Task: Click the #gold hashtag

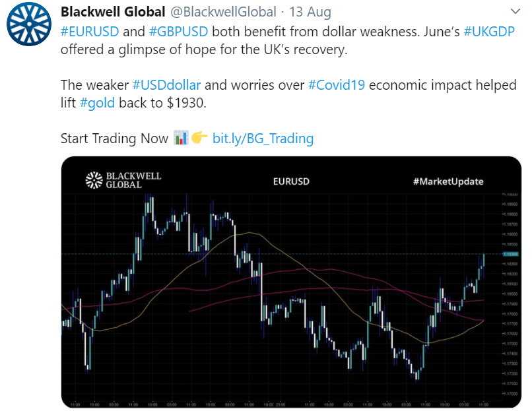Action: click(x=97, y=103)
